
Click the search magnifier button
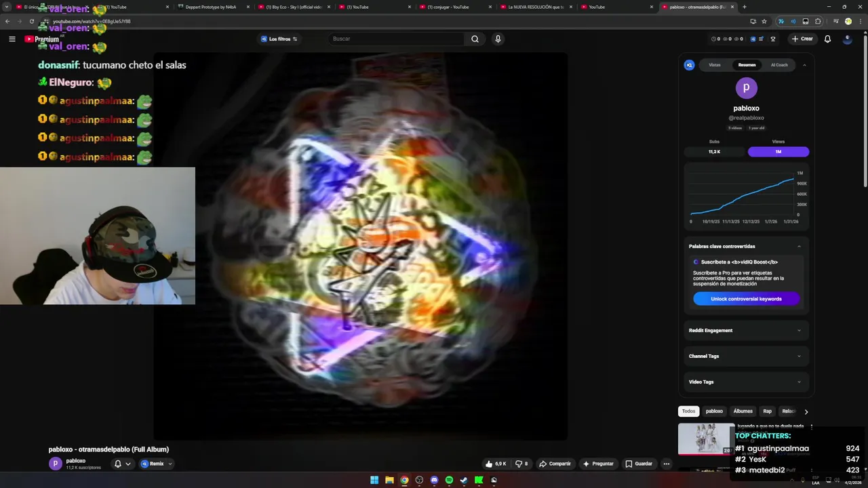point(475,39)
